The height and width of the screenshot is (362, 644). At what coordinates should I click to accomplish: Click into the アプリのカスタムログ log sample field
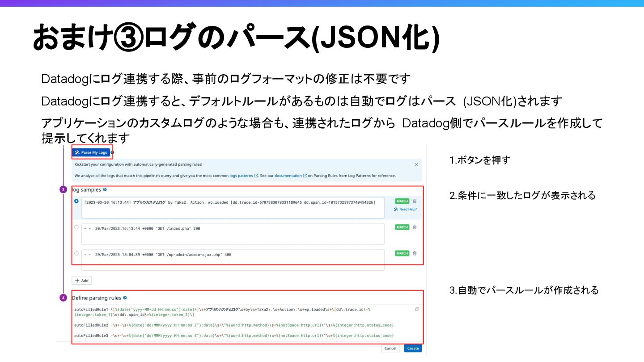[233, 207]
